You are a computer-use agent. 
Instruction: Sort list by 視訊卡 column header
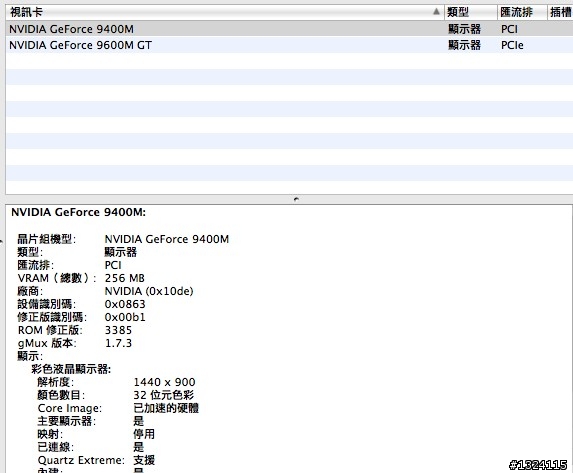pos(225,12)
